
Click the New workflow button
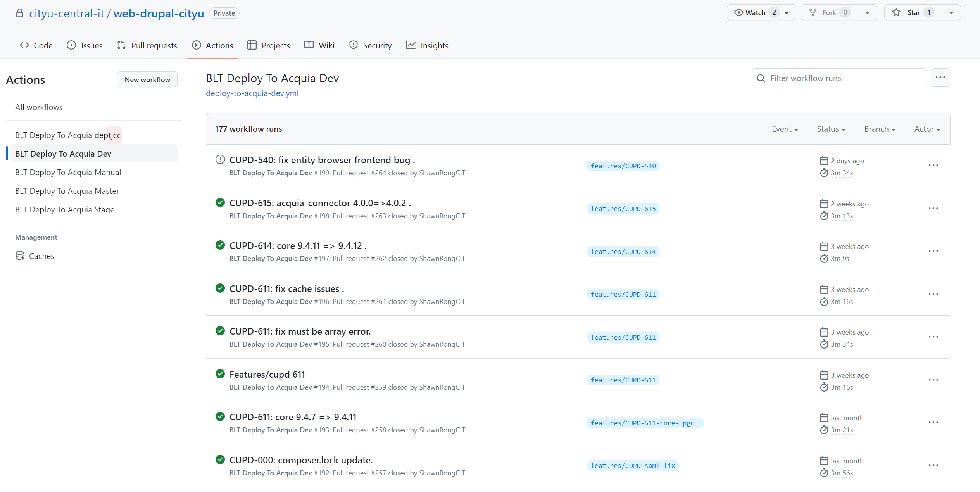[147, 79]
